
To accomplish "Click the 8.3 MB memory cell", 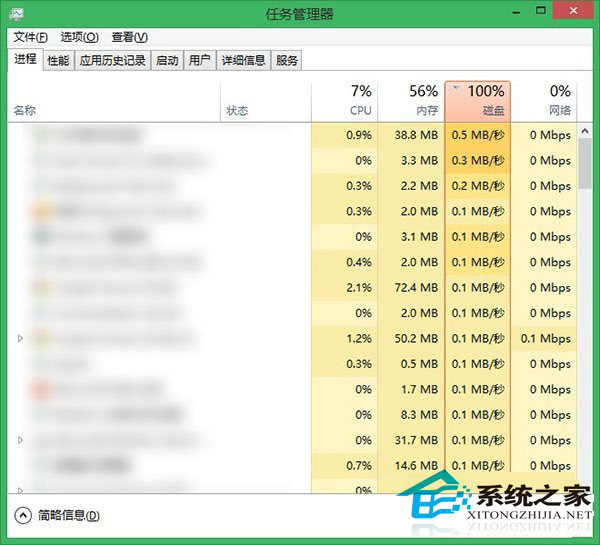I will tap(411, 415).
